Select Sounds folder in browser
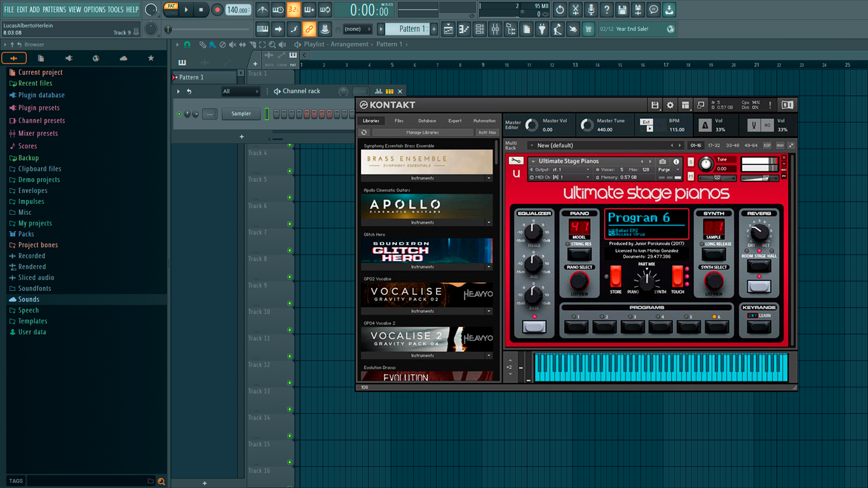 point(29,299)
